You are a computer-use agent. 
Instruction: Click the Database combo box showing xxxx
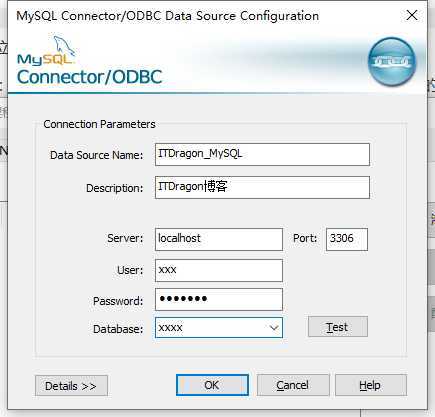[219, 328]
